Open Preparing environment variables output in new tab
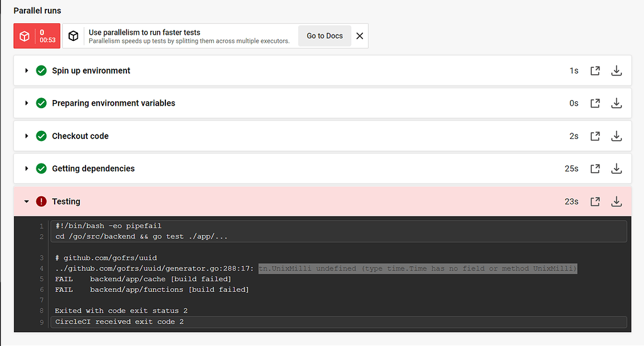 595,103
